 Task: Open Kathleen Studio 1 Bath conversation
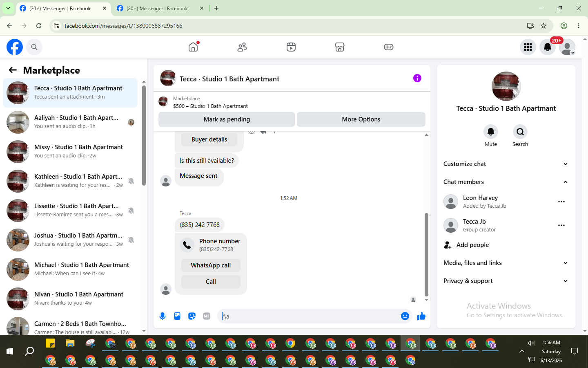(71, 181)
